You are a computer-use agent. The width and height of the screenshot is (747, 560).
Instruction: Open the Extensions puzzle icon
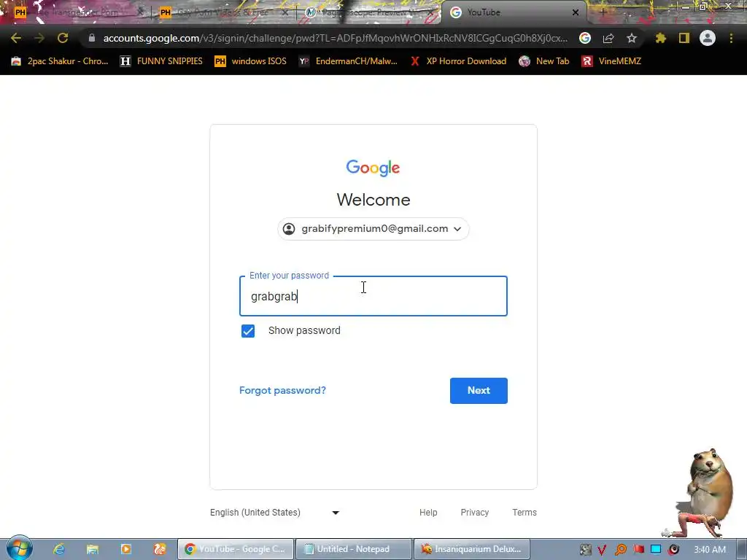pyautogui.click(x=661, y=38)
